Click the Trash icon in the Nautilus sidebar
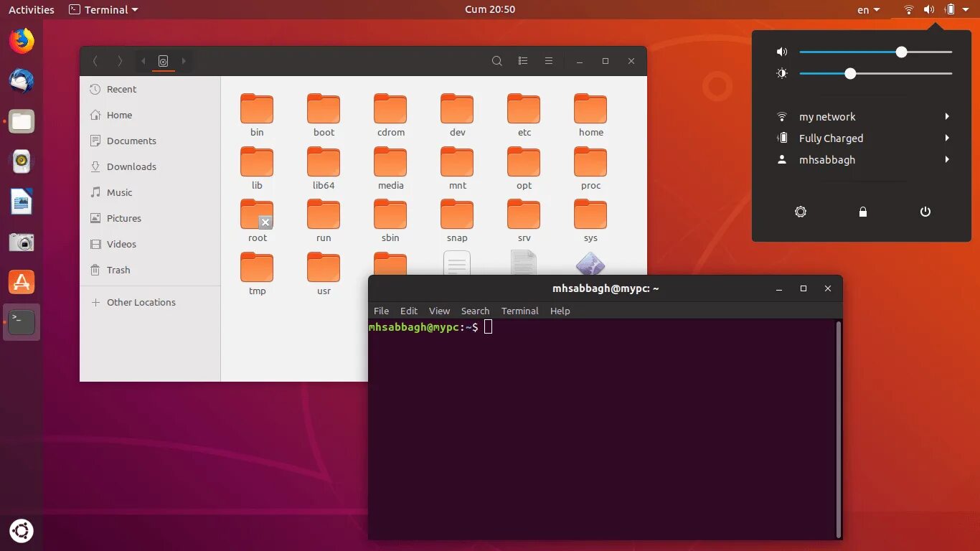Image resolution: width=980 pixels, height=551 pixels. tap(117, 270)
